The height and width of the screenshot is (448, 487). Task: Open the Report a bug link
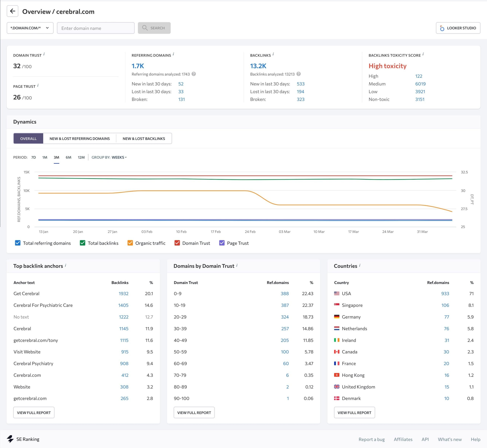click(372, 439)
